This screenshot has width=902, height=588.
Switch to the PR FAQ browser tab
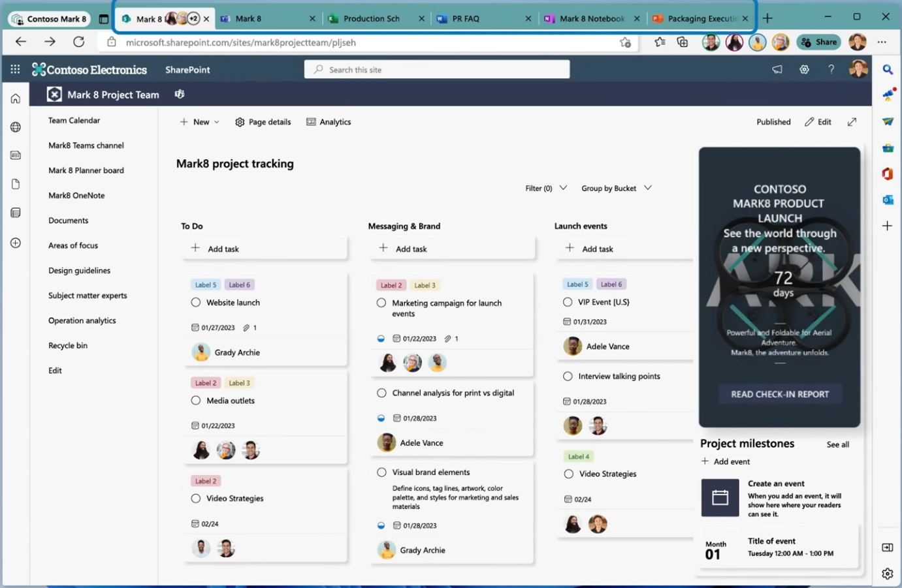coord(466,18)
